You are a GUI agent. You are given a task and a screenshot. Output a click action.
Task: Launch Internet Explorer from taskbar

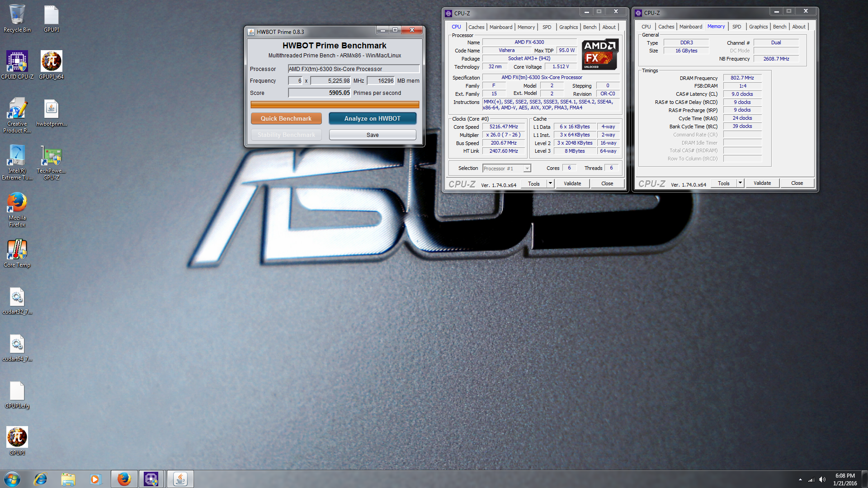click(x=41, y=479)
